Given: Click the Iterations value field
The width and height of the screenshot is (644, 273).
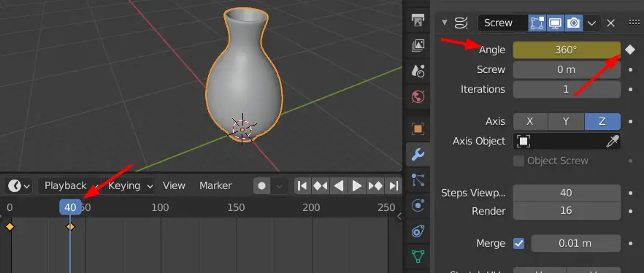Looking at the screenshot, I should [567, 89].
